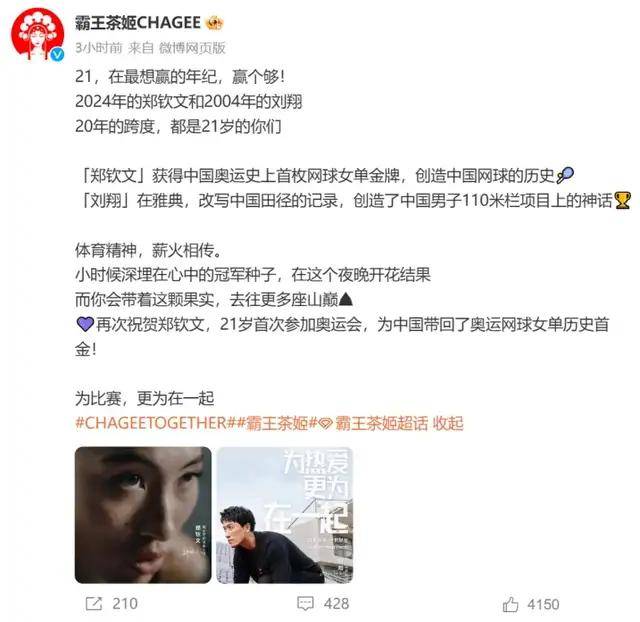Click the crown membership badge beside the username
This screenshot has height=622, width=640.
point(214,23)
